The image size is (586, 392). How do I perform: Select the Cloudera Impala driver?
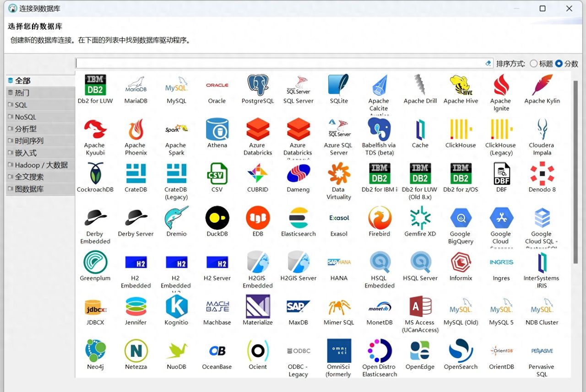[x=542, y=129]
